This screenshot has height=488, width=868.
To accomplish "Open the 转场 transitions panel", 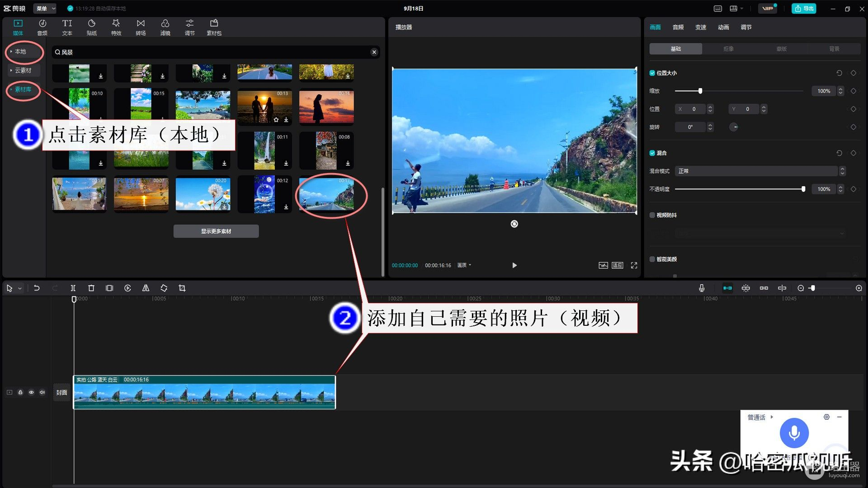I will [141, 27].
